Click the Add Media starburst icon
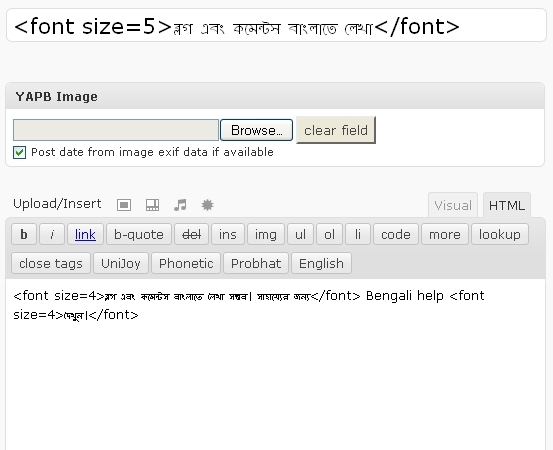 tap(207, 205)
